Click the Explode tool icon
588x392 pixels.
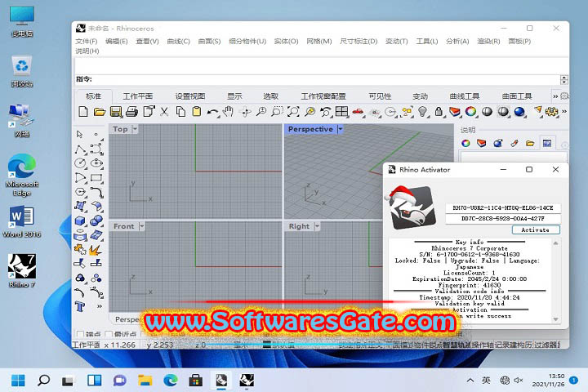point(96,249)
